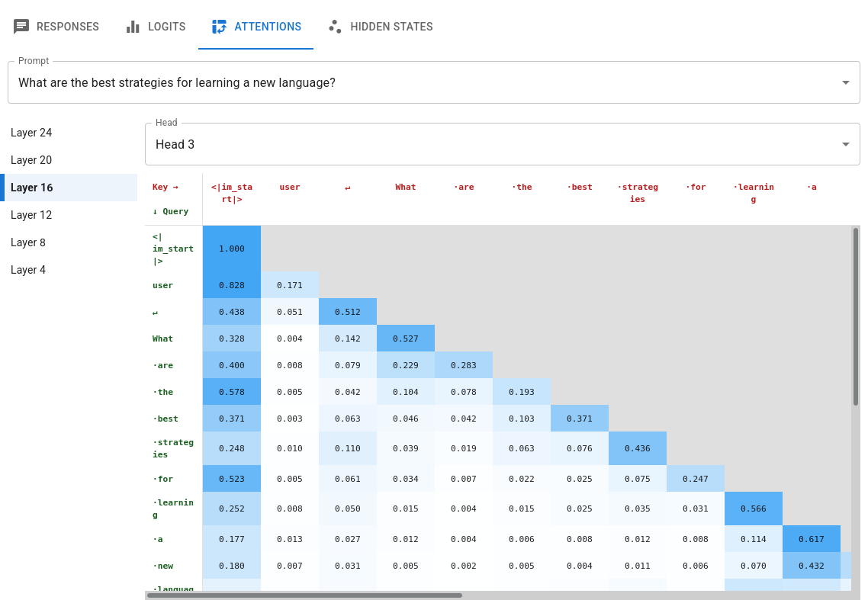Click the 0.114 attention cell
Image resolution: width=868 pixels, height=600 pixels.
tap(754, 538)
